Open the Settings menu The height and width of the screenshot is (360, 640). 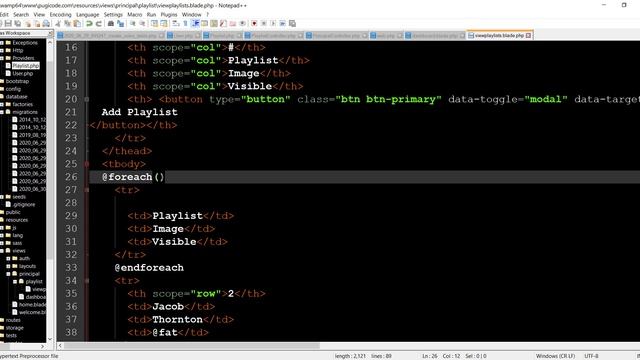click(113, 14)
